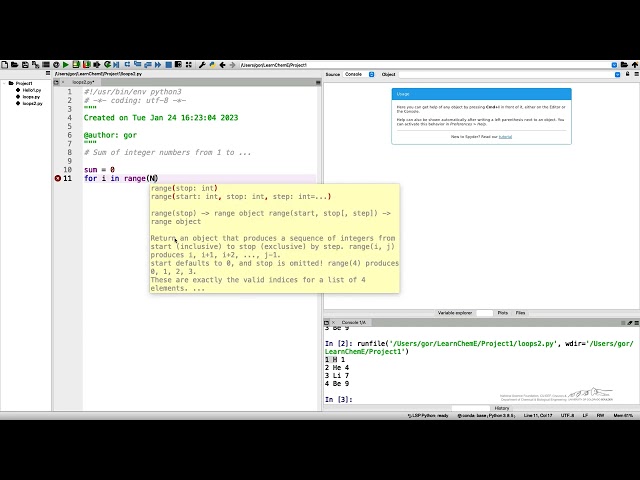Switch to the Plots tab
The height and width of the screenshot is (480, 640).
[502, 313]
